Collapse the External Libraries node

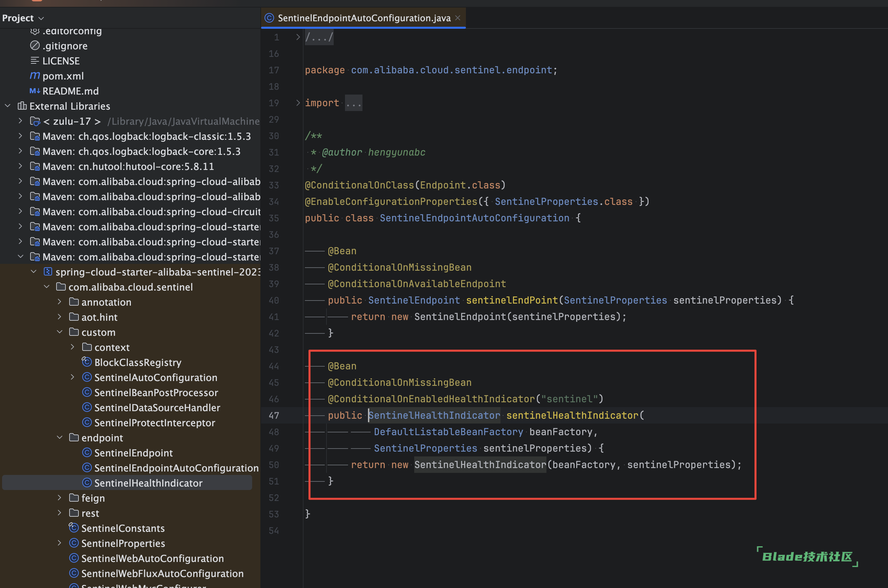tap(8, 106)
